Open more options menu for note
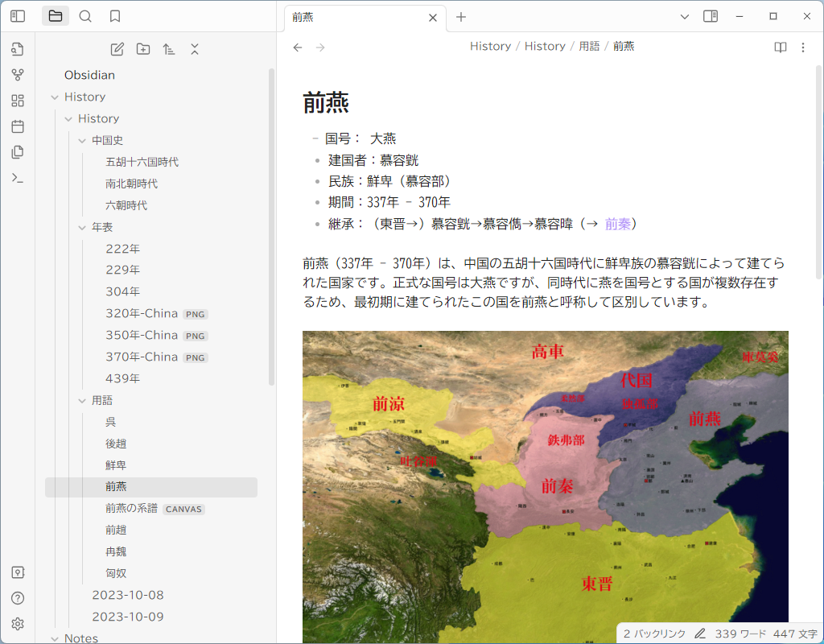The width and height of the screenshot is (824, 644). [803, 47]
